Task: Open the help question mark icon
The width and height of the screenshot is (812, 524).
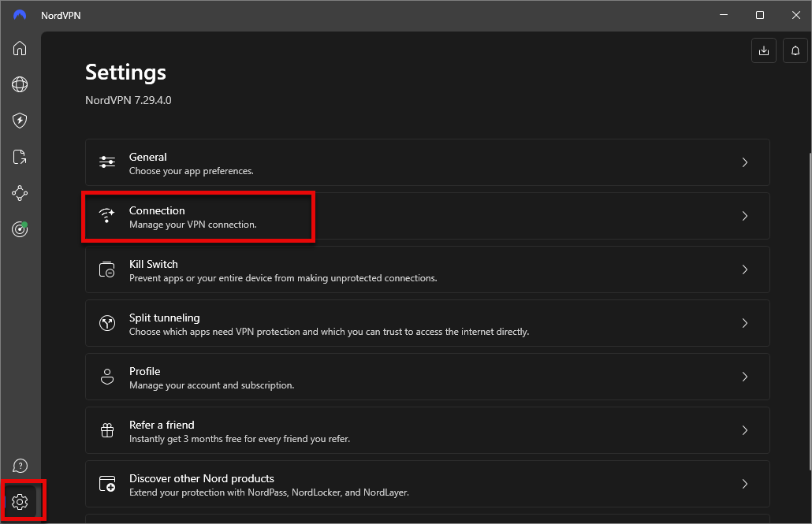Action: click(x=20, y=466)
